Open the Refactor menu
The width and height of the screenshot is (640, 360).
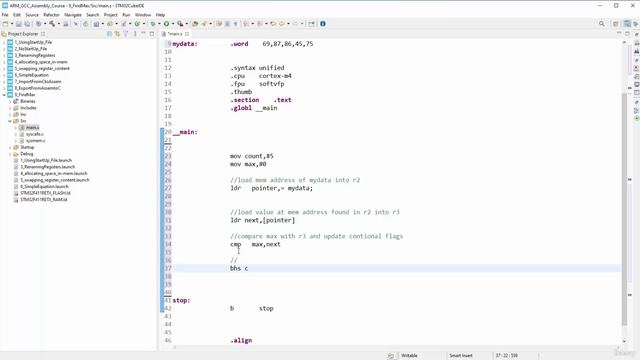click(x=51, y=15)
